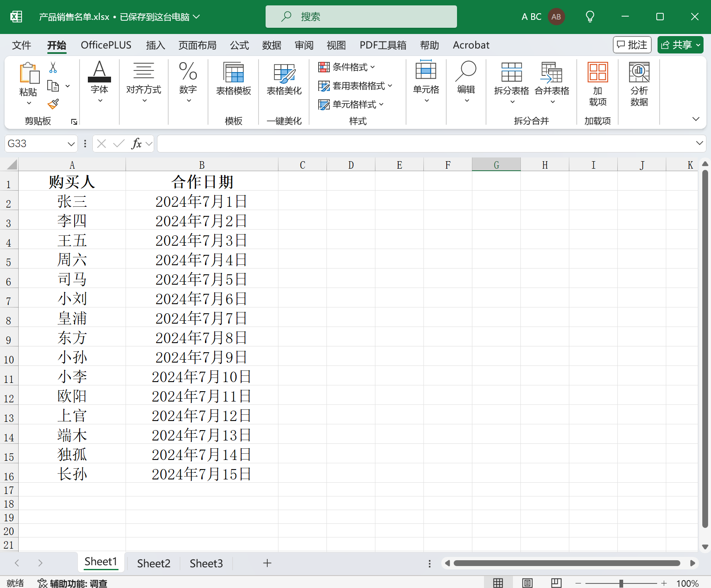Expand the 套用表格格式 dropdown
711x588 pixels.
[390, 86]
